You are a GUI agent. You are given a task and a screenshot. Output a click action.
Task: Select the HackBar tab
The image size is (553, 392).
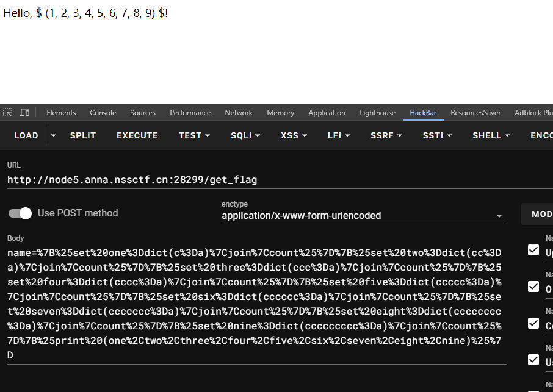423,113
